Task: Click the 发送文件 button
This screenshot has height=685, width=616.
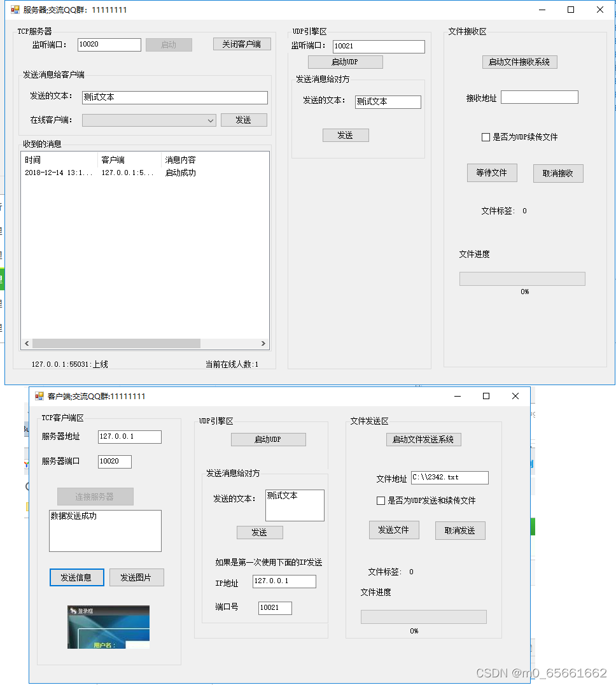Action: coord(394,529)
